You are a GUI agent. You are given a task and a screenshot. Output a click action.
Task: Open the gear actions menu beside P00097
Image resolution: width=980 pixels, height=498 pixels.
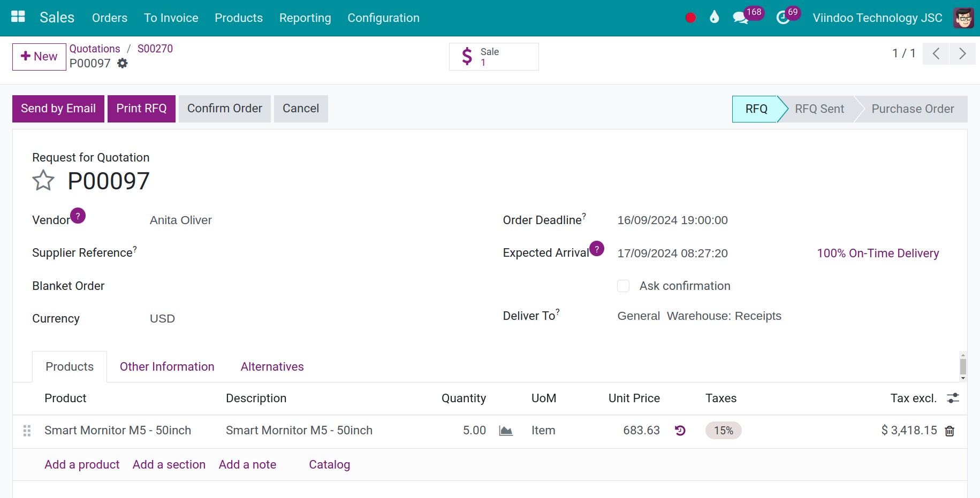click(x=123, y=63)
